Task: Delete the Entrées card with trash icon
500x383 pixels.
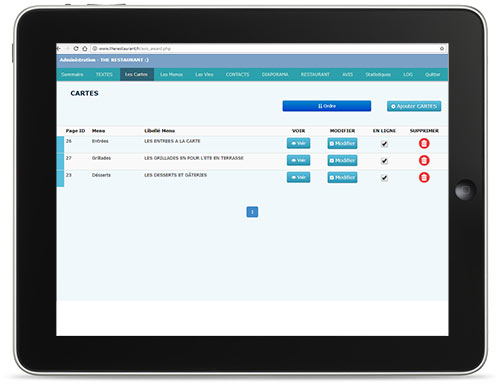Action: pyautogui.click(x=424, y=143)
